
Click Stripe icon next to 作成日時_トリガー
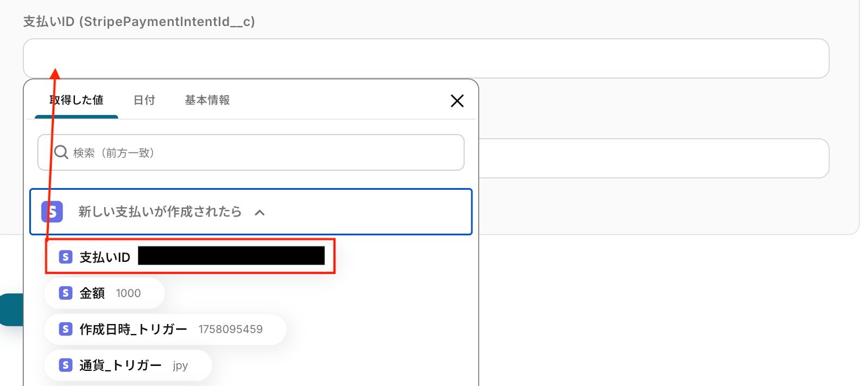(x=66, y=329)
